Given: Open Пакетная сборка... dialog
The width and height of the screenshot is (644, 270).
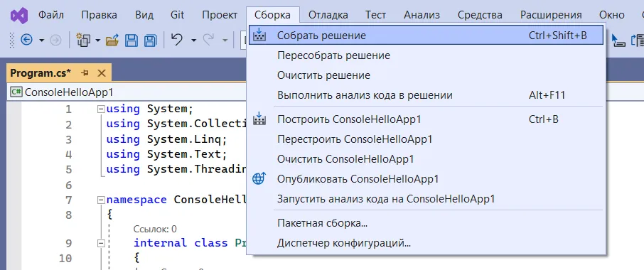Looking at the screenshot, I should coord(426,223).
